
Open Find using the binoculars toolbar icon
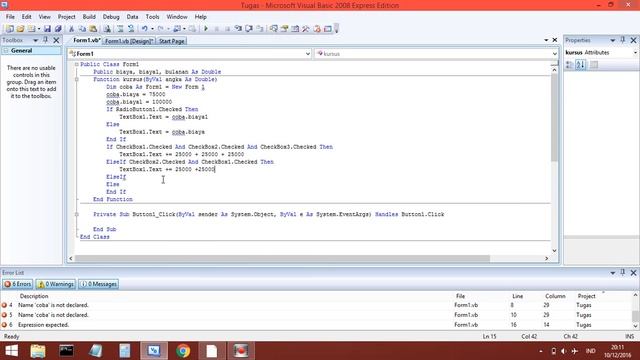(107, 29)
